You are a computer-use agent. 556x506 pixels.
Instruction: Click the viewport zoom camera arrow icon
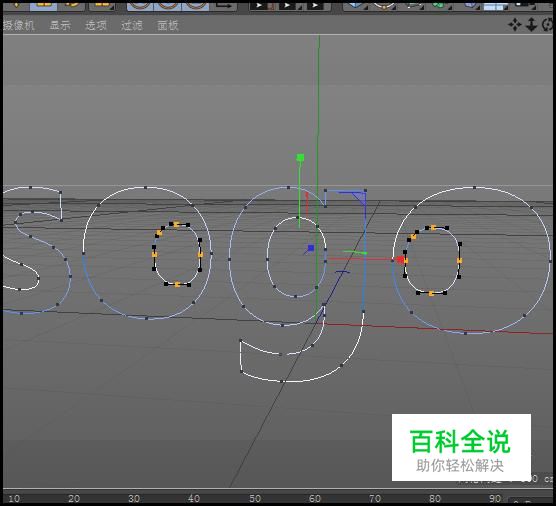click(531, 25)
